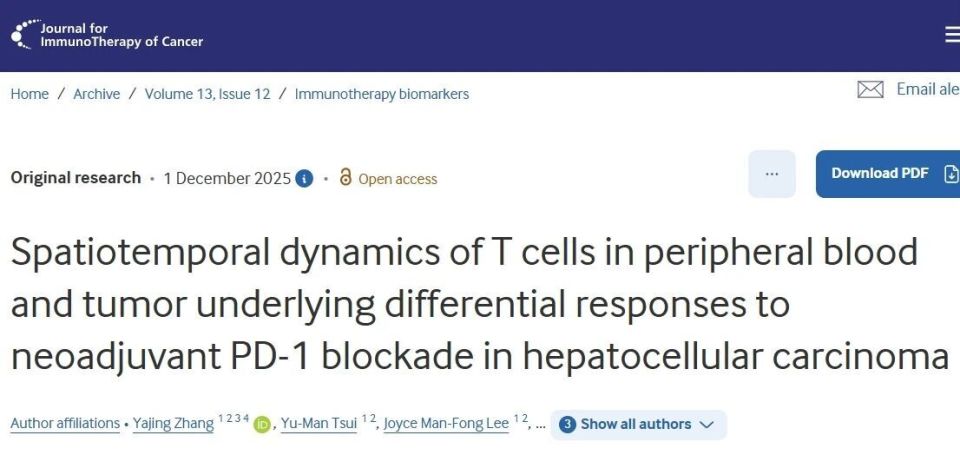
Task: Click the info icon beside publication date
Action: click(x=304, y=179)
